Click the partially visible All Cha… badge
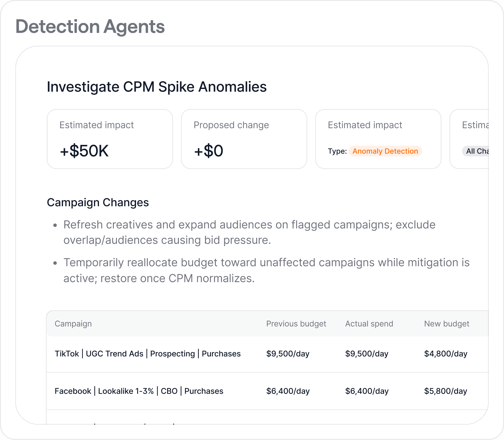Screen dimensions: 504x440 (476, 151)
